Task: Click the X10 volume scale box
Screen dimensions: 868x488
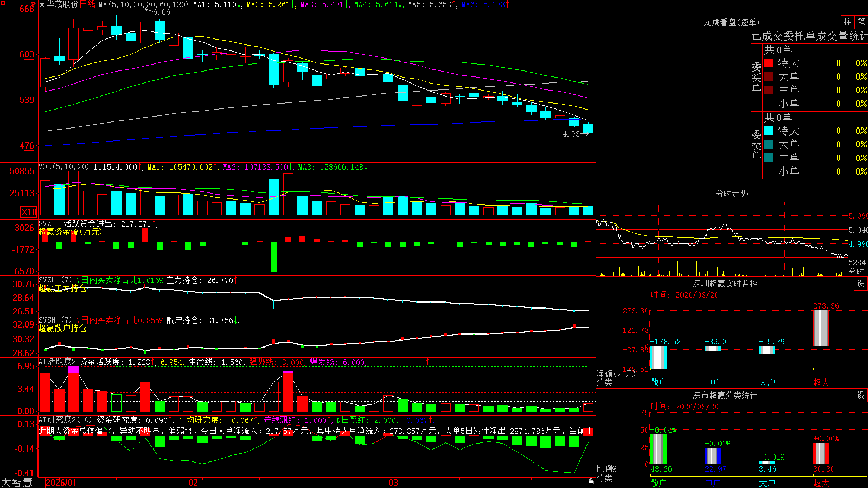Action: (29, 212)
